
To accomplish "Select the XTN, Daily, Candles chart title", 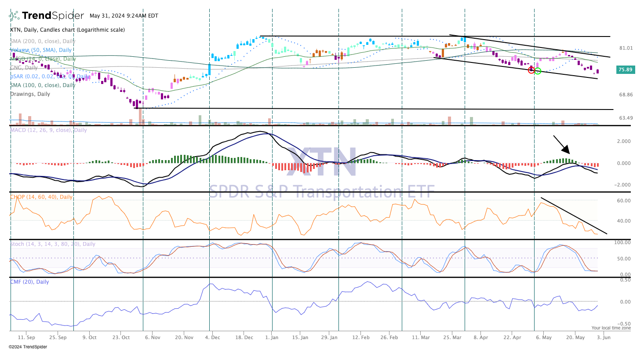I will tap(68, 30).
